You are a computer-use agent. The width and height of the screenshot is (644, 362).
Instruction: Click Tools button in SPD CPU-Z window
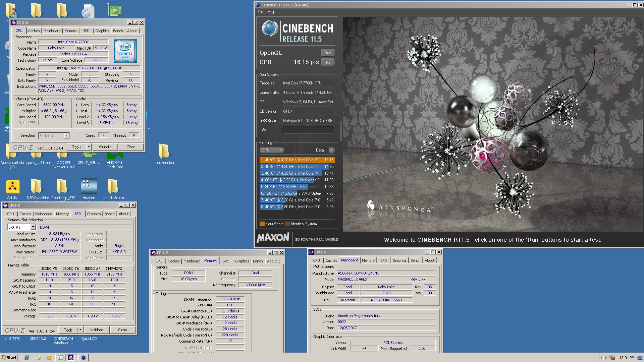click(68, 330)
